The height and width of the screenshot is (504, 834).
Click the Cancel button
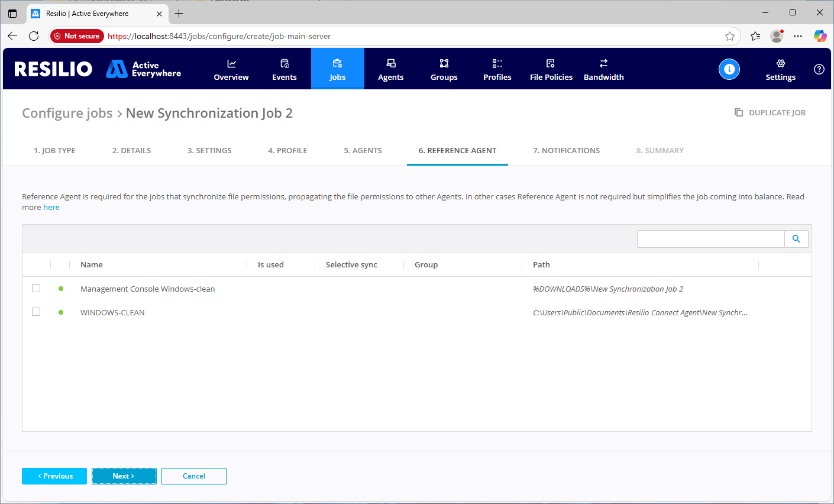[x=194, y=476]
